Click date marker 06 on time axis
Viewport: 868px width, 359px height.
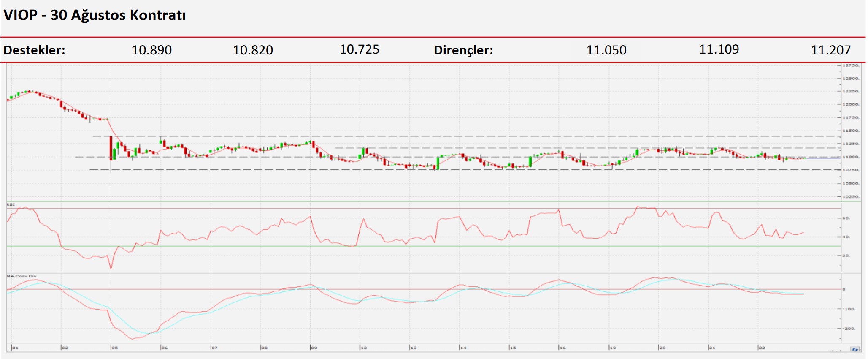[x=165, y=348]
